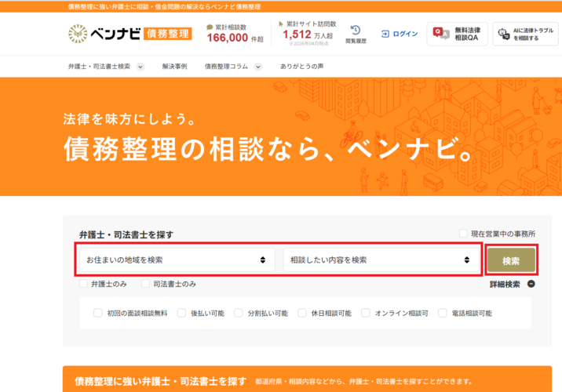Screen dimensions: 562x392
Task: Open ありがとうの声 menu item
Action: click(x=301, y=66)
